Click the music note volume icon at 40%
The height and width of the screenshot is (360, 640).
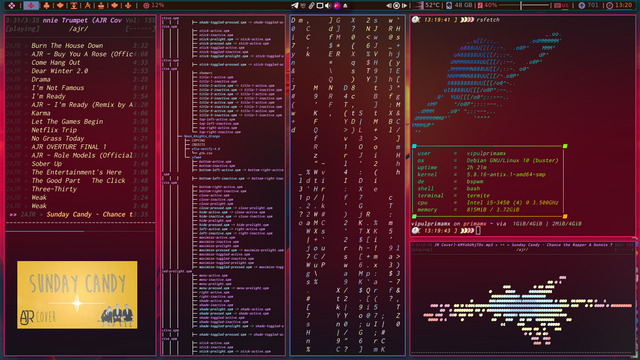pyautogui.click(x=480, y=5)
